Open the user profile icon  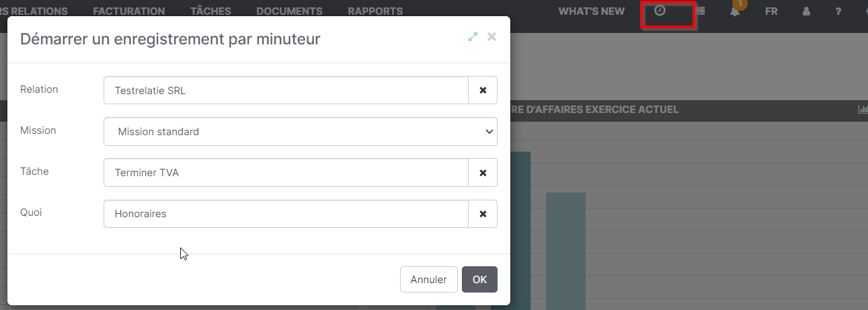click(x=806, y=11)
